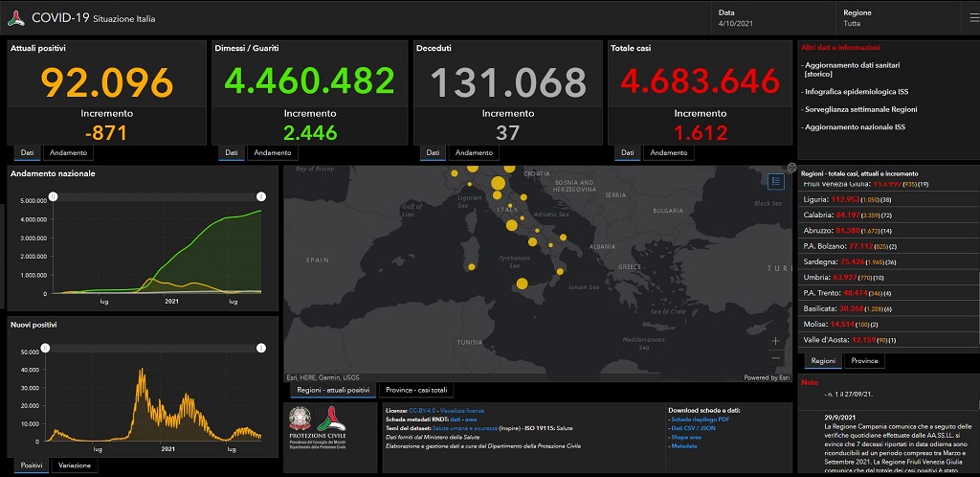Click the largest yellow bubble on map
The height and width of the screenshot is (477, 980).
(498, 183)
